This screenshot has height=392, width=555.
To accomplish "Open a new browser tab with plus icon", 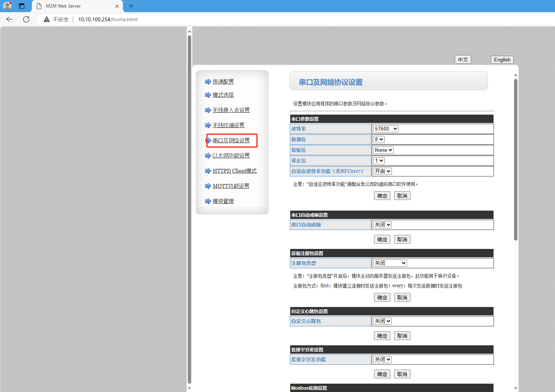I will click(x=131, y=6).
